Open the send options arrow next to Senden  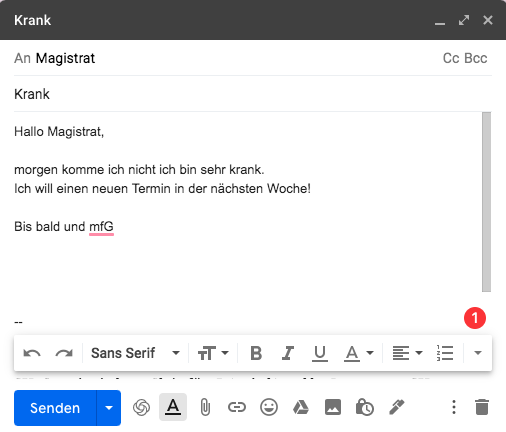click(x=109, y=408)
